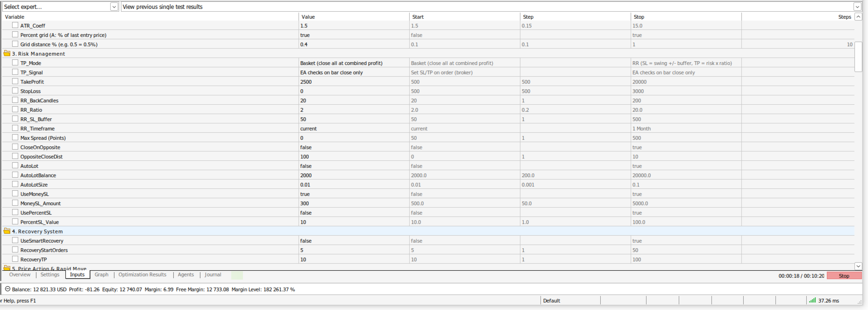Click the inputs list scroll-down arrow
Viewport: 868px width, 310px height.
858,266
